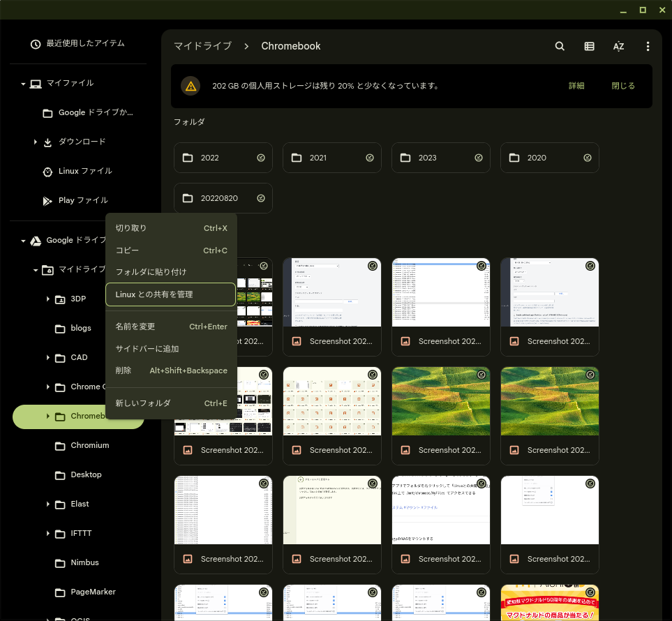
Task: Expand the Elast folder node
Action: (47, 504)
